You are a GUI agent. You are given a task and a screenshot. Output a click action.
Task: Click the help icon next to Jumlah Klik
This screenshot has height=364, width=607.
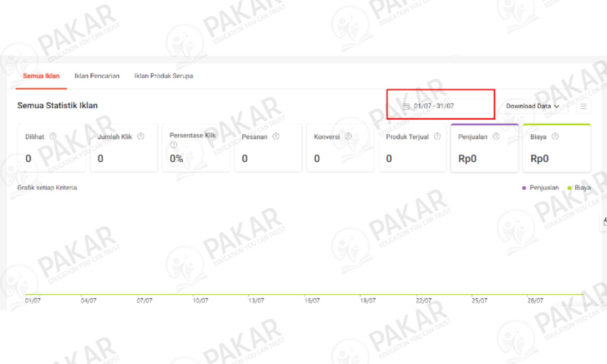point(141,136)
